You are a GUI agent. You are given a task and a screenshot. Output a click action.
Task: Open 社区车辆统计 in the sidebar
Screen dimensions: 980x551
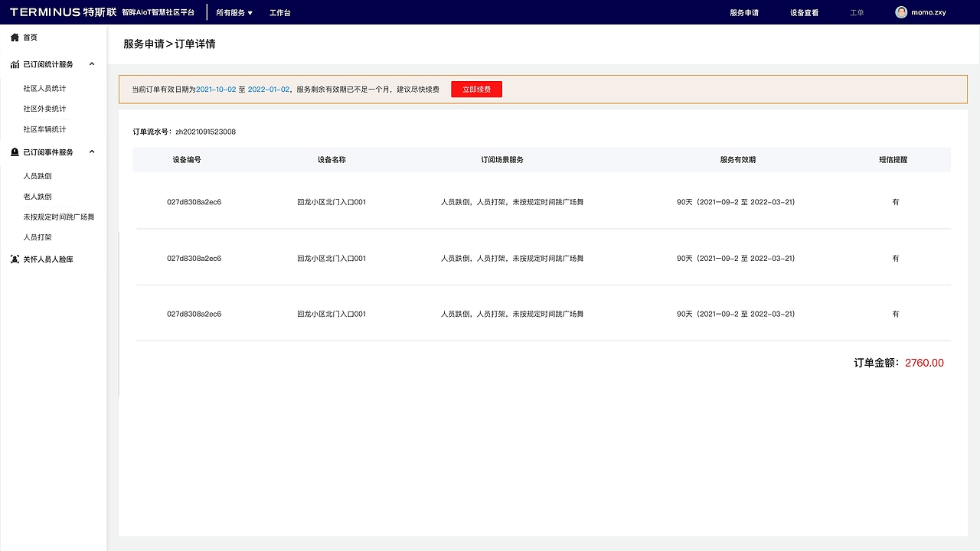44,129
